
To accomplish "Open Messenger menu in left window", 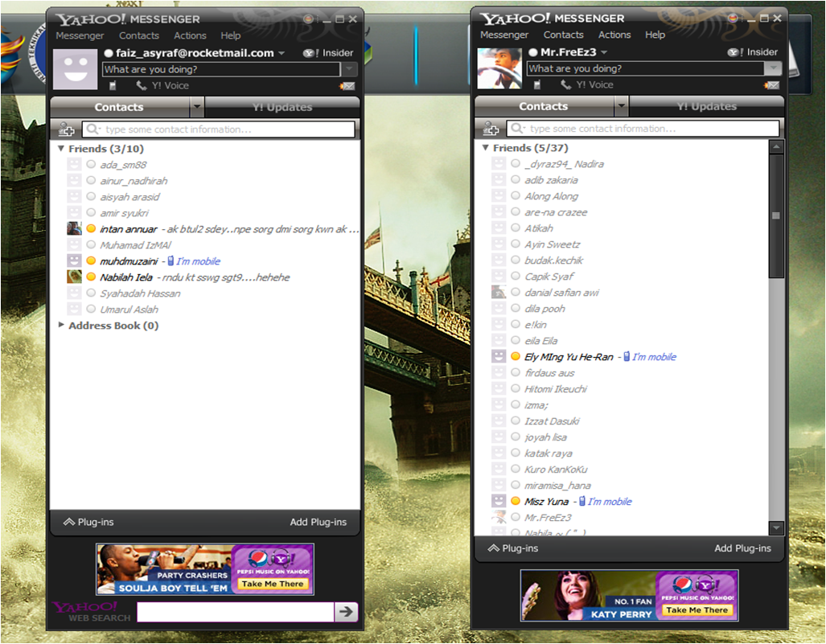I will pos(80,36).
